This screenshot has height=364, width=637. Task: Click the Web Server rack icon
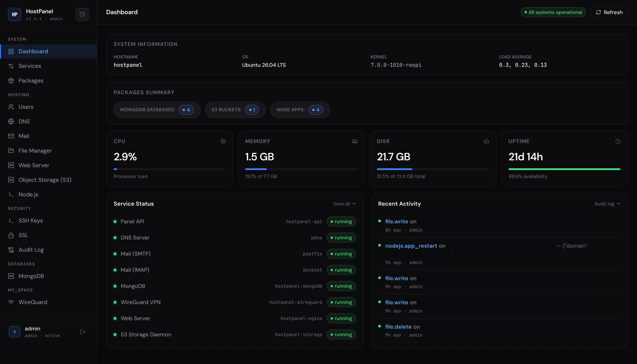coord(11,165)
